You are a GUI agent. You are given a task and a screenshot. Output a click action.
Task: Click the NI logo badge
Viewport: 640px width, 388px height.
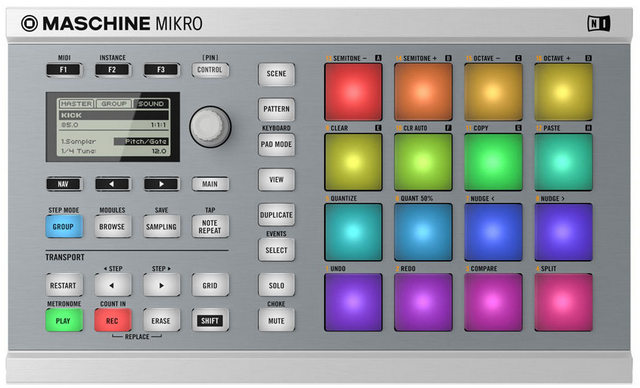tap(599, 23)
